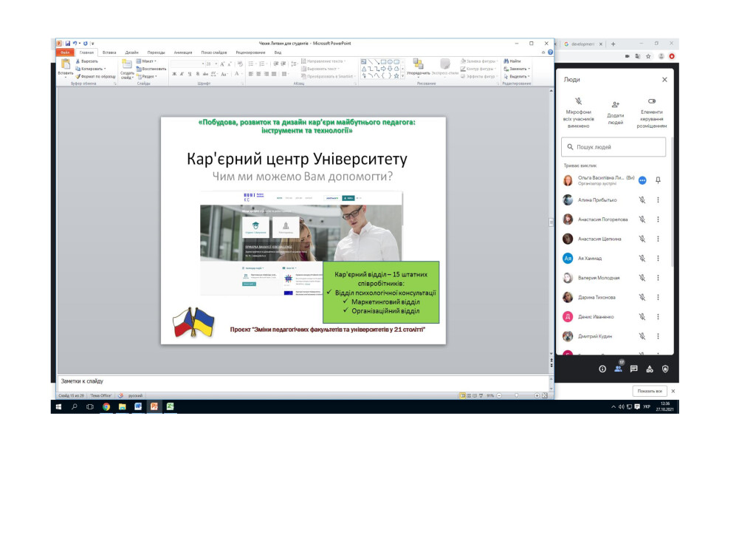This screenshot has height=535, width=756.
Task: Open host controls shield icon
Action: [x=665, y=369]
